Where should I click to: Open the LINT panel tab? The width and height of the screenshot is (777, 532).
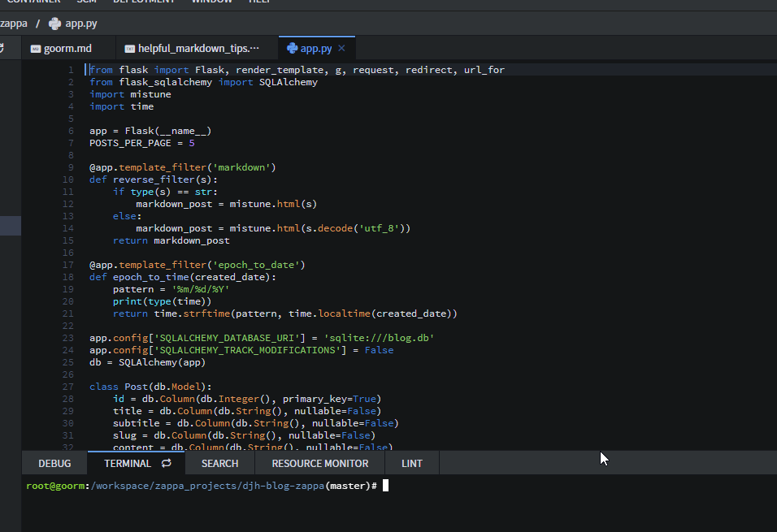click(x=412, y=464)
